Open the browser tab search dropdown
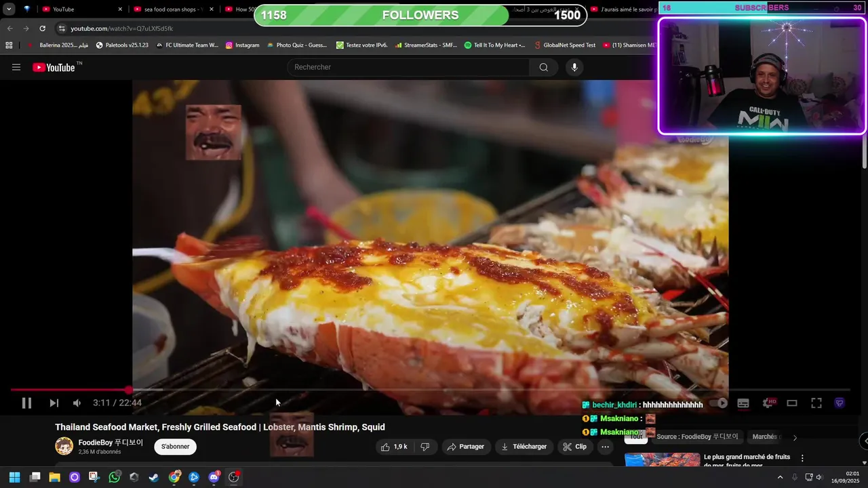This screenshot has width=868, height=488. pyautogui.click(x=9, y=9)
